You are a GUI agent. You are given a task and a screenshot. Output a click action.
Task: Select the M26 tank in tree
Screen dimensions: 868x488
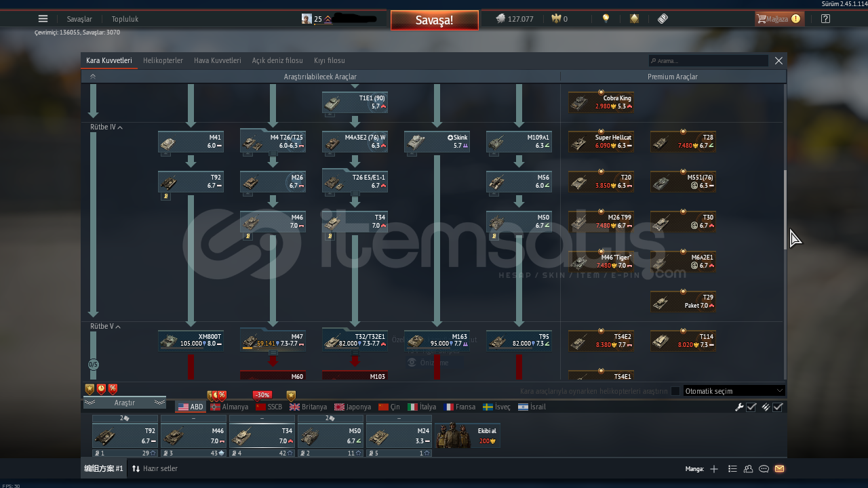(x=273, y=182)
